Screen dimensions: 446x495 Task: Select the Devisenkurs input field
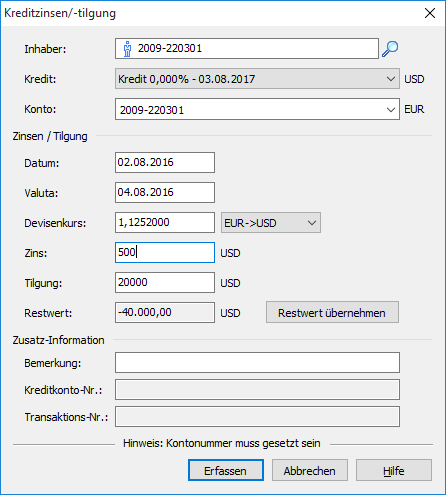coord(165,222)
